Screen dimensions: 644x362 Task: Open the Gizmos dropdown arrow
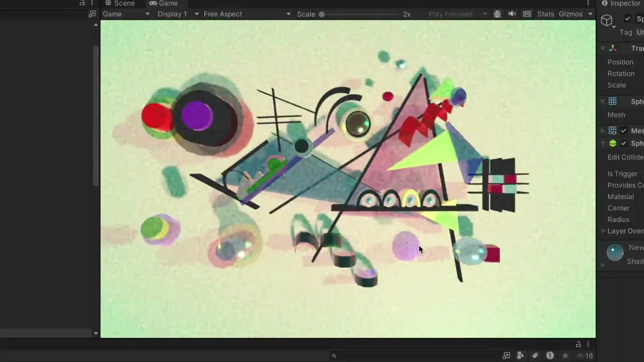(x=590, y=14)
